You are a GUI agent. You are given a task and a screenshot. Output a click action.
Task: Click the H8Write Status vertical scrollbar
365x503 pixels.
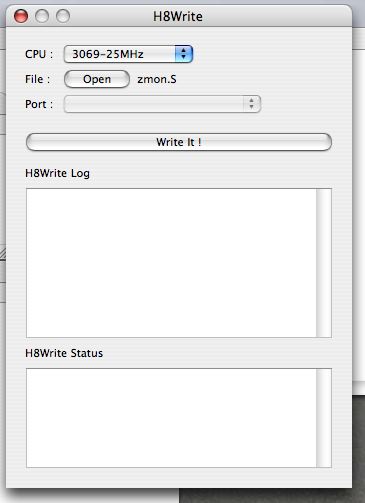pyautogui.click(x=324, y=418)
